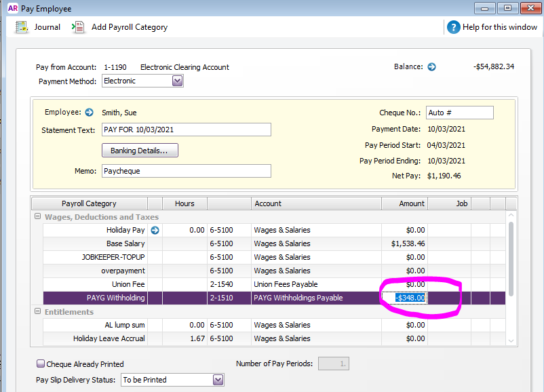This screenshot has width=544, height=392.
Task: Click the Memo input field
Action: pyautogui.click(x=186, y=171)
